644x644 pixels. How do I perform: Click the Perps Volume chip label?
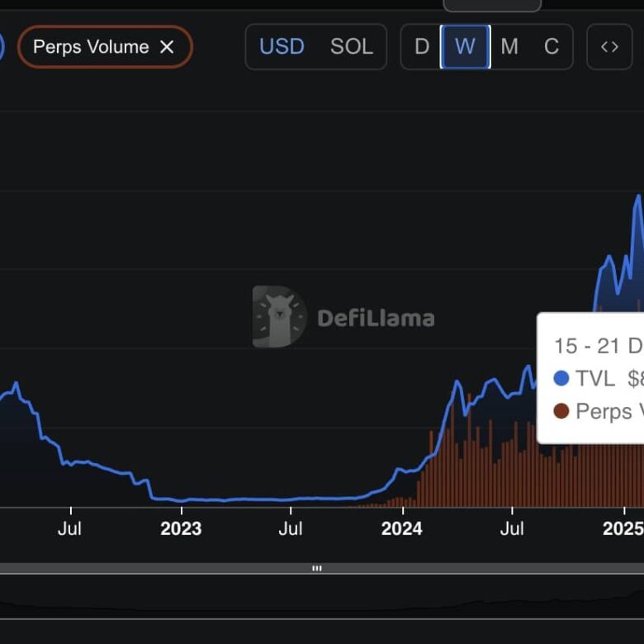pyautogui.click(x=91, y=47)
